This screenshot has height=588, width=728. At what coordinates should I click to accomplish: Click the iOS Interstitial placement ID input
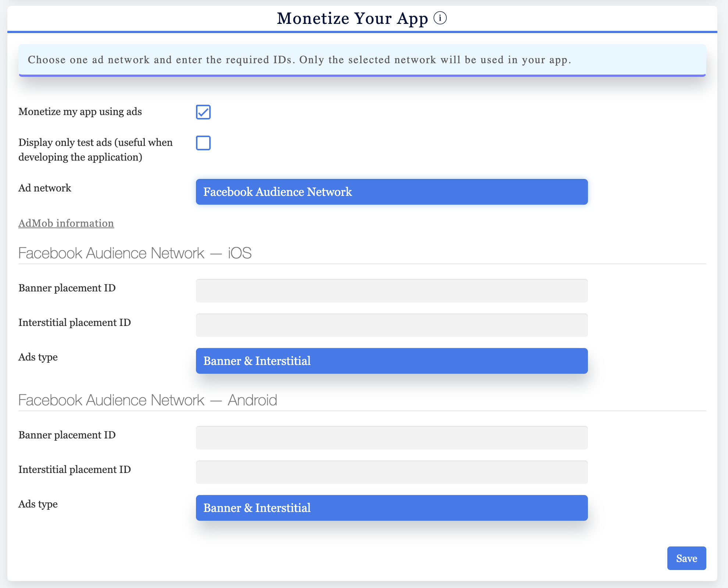point(392,325)
